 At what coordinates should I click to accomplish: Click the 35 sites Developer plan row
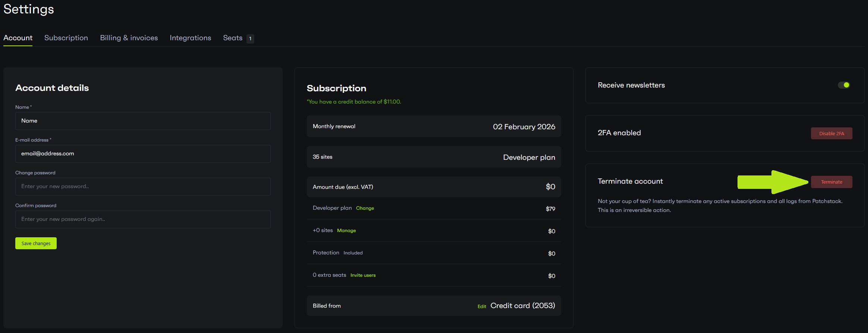click(x=434, y=157)
